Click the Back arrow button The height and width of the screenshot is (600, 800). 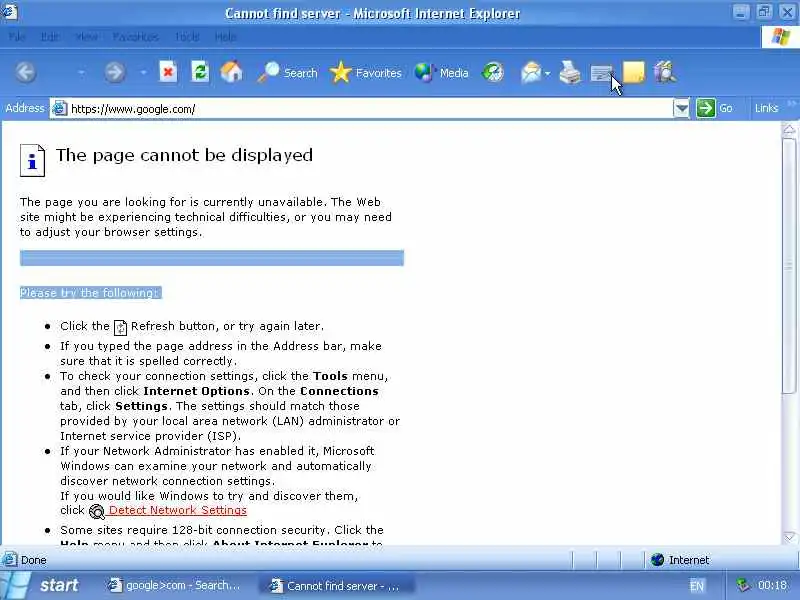[x=26, y=72]
